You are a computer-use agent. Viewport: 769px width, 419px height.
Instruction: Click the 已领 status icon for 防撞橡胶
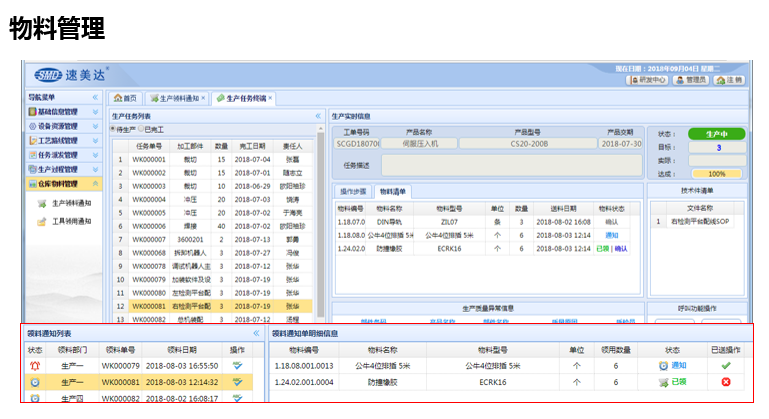[x=663, y=382]
